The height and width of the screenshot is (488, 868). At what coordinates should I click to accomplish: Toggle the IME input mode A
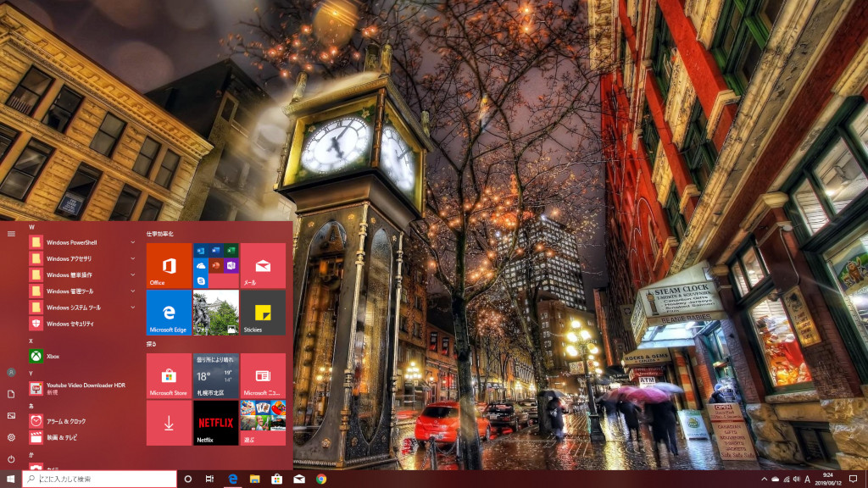click(808, 480)
